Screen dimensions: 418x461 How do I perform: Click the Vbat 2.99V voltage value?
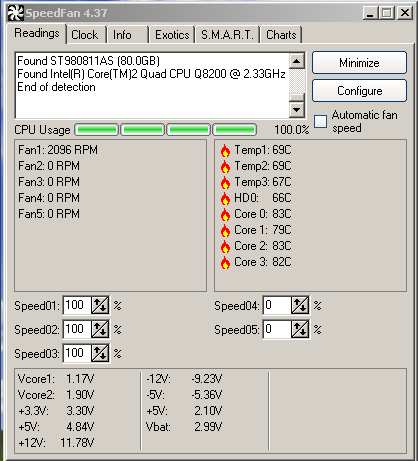(208, 427)
